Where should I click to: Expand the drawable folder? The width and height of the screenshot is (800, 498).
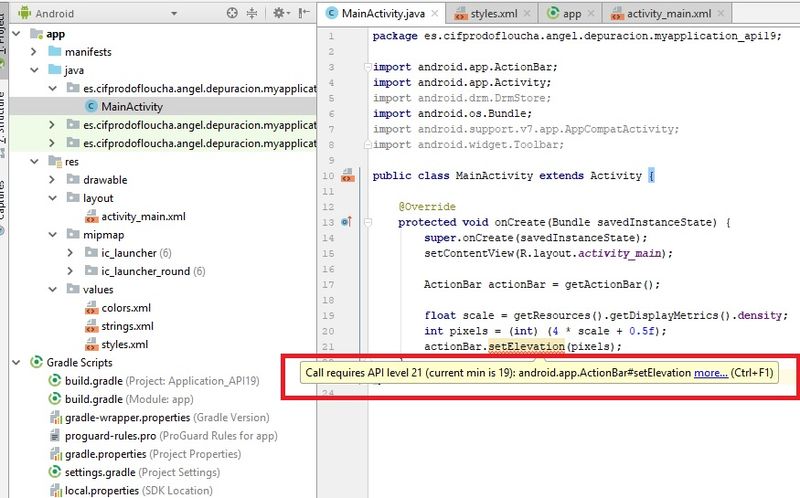[x=52, y=180]
